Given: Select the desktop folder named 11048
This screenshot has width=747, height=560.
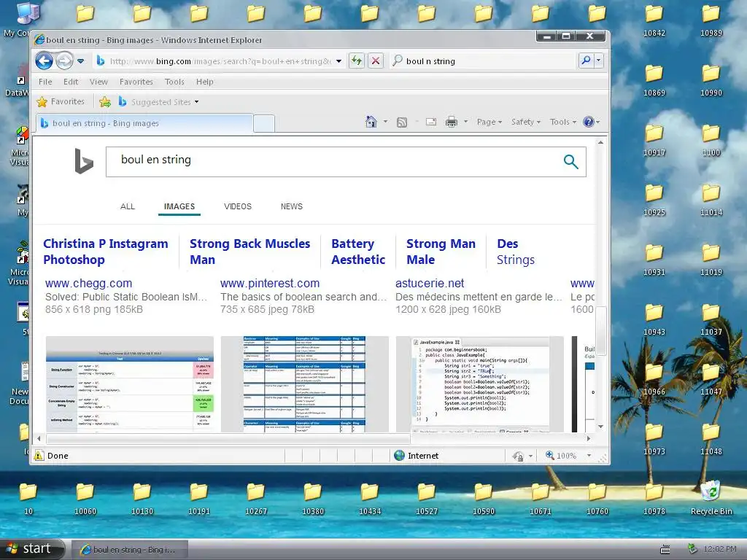Looking at the screenshot, I should tap(711, 439).
